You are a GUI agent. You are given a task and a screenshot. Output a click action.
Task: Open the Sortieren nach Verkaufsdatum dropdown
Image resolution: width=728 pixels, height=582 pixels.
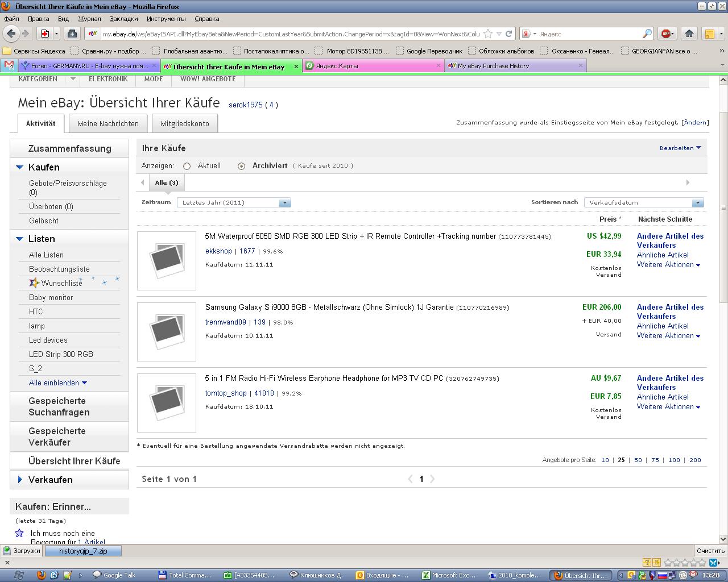pyautogui.click(x=644, y=202)
